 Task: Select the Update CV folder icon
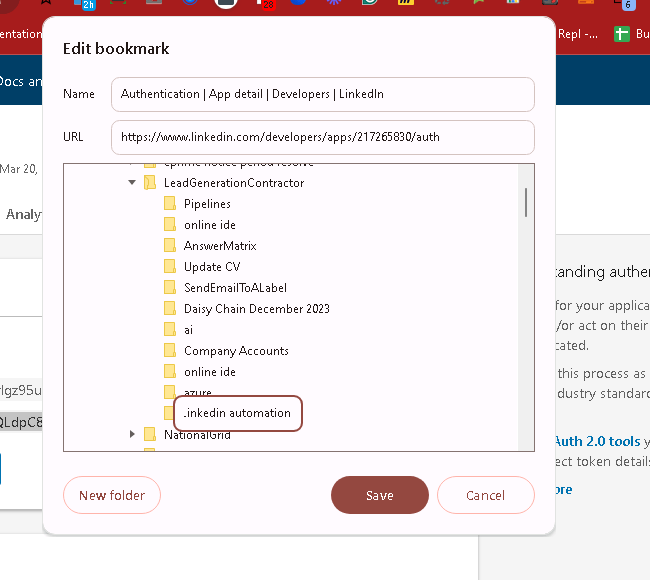click(x=170, y=267)
